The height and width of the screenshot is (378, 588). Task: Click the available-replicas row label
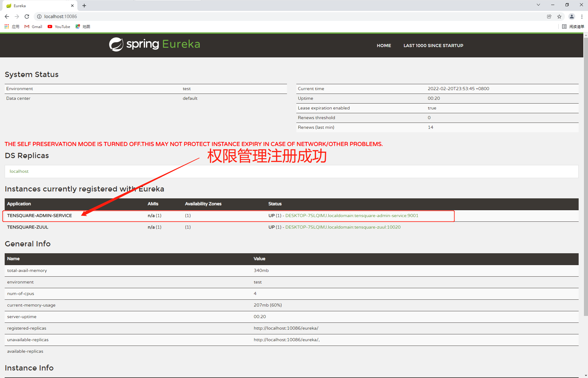click(x=25, y=351)
